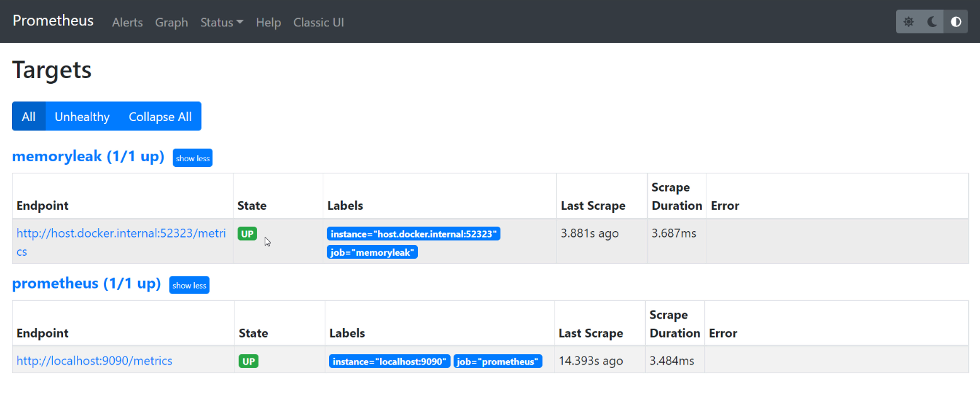Viewport: 980px width, 405px height.
Task: Click the memoryleak (1/1 up) heading
Action: (88, 157)
